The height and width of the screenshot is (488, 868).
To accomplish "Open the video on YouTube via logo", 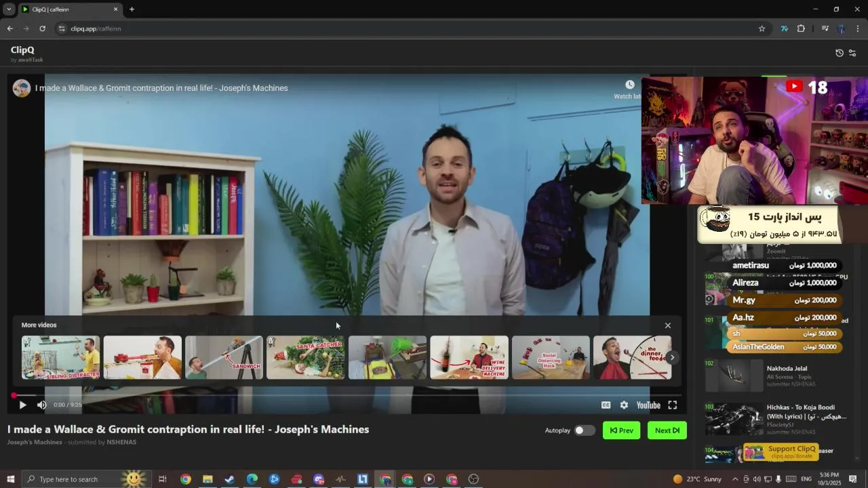I will pyautogui.click(x=648, y=405).
